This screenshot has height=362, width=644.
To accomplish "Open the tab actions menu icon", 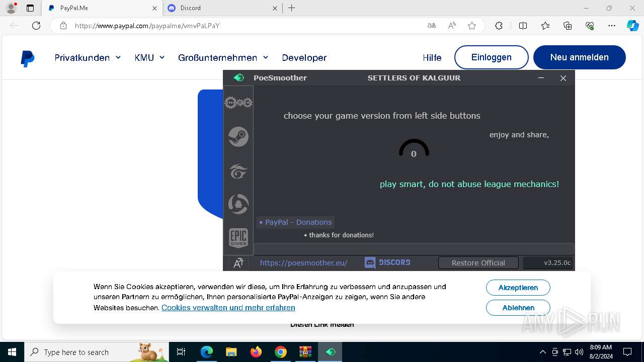I will pyautogui.click(x=30, y=8).
